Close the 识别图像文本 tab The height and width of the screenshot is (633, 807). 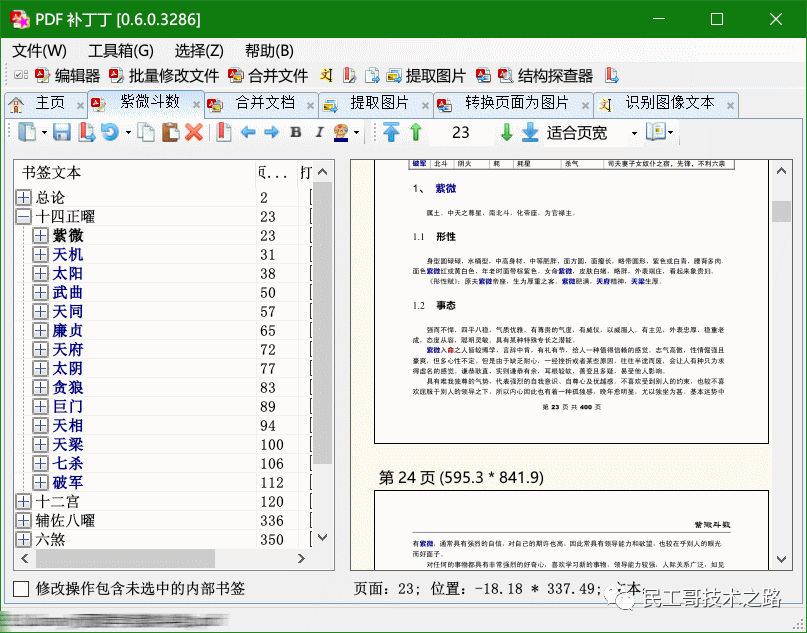(730, 106)
